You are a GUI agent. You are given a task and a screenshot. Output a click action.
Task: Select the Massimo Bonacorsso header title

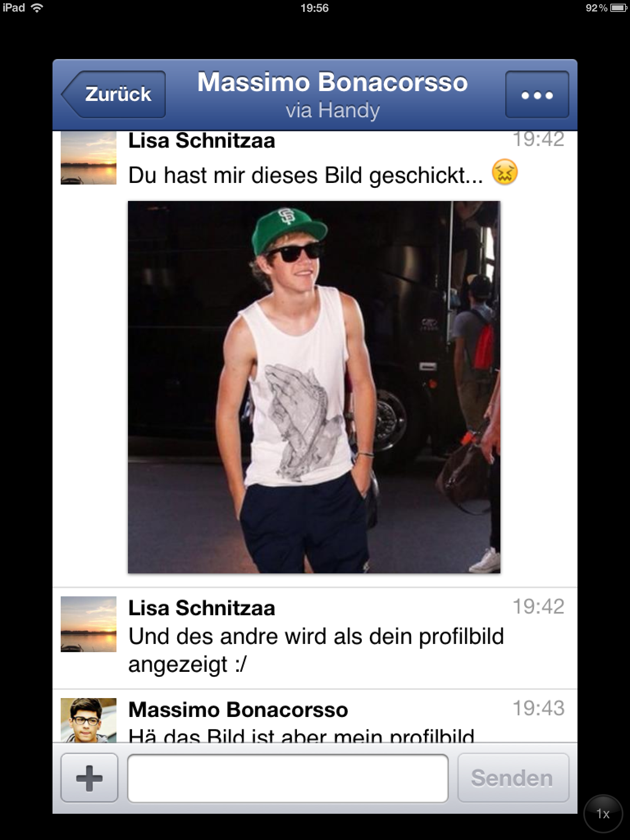(x=333, y=82)
